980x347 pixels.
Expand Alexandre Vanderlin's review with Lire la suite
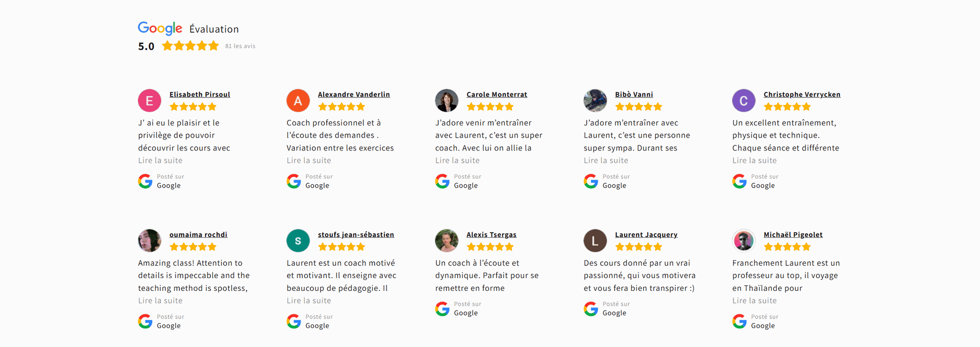point(309,160)
